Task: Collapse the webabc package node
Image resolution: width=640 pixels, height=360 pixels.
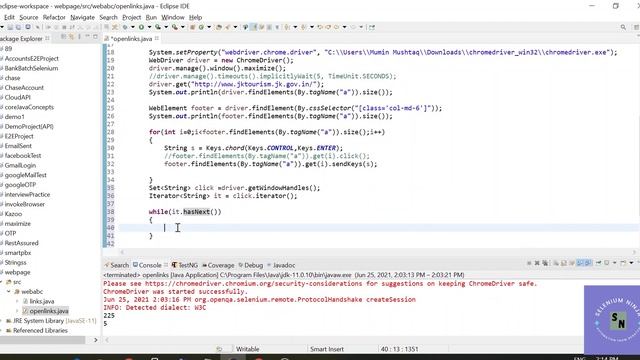Action: pos(9,291)
